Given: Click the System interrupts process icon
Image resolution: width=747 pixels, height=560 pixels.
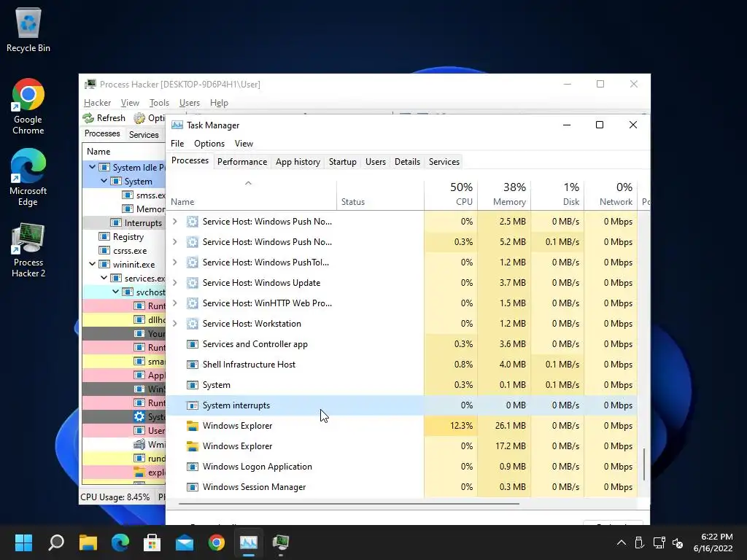Looking at the screenshot, I should click(193, 405).
